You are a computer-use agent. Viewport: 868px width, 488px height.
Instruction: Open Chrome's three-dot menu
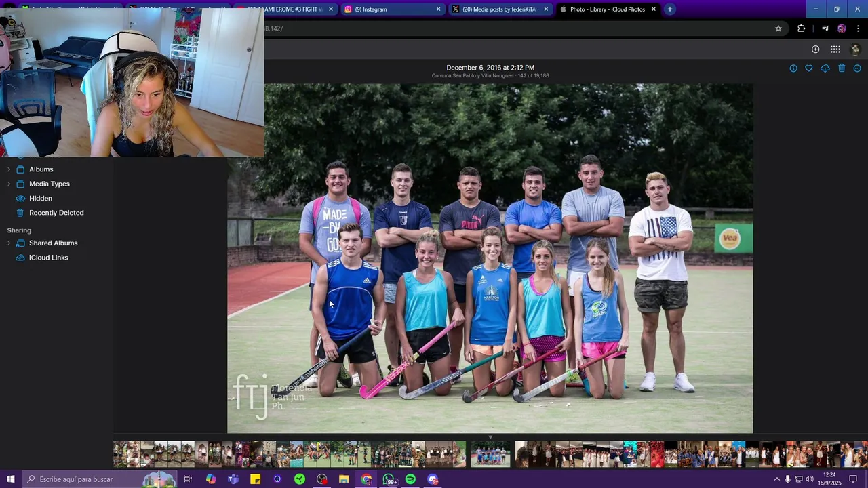coord(858,28)
